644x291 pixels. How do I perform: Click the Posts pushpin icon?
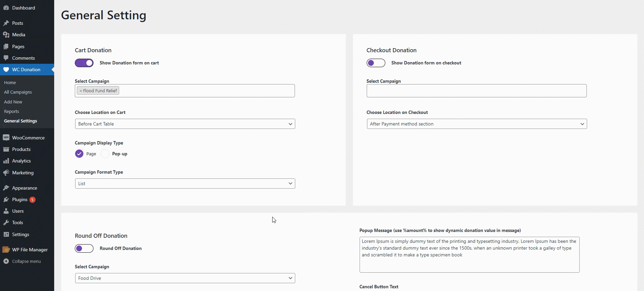(x=6, y=23)
